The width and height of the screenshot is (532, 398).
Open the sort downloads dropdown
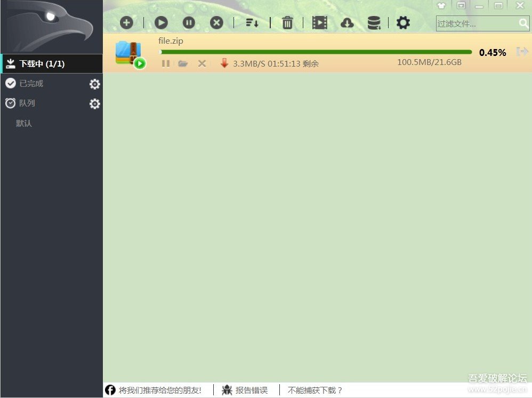(252, 22)
